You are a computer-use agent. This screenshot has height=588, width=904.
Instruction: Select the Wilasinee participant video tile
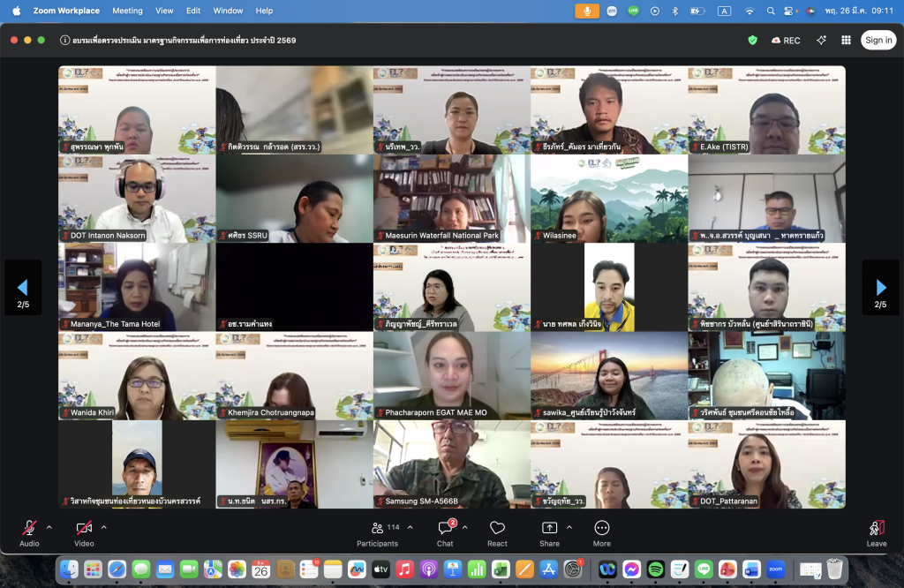pyautogui.click(x=608, y=199)
